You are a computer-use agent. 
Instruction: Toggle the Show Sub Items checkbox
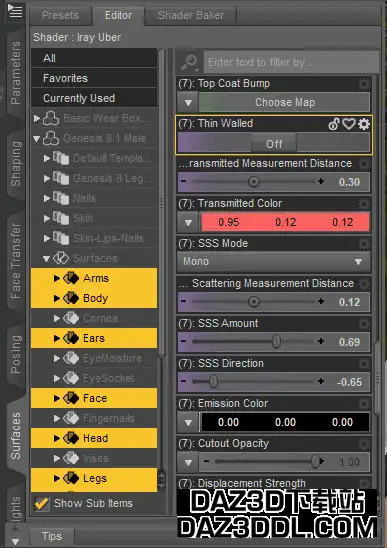(42, 504)
